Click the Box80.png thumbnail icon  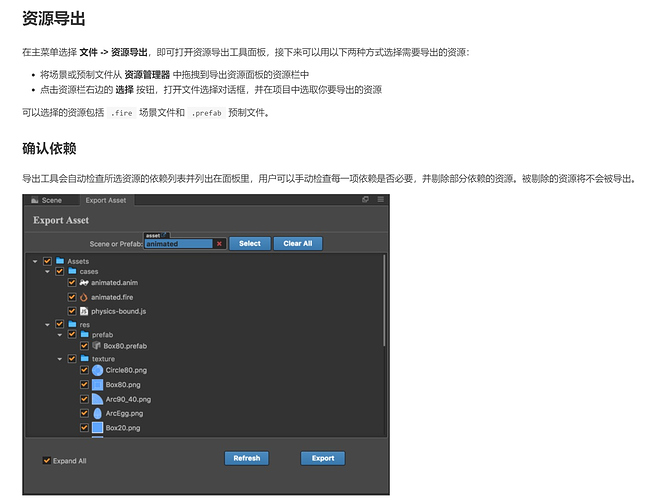pyautogui.click(x=97, y=385)
